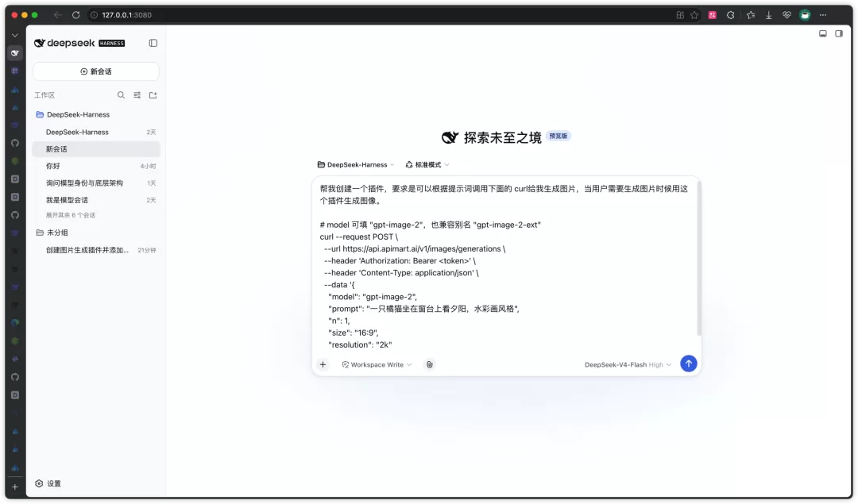858x504 pixels.
Task: Click the 预览版 badge
Action: [x=558, y=136]
